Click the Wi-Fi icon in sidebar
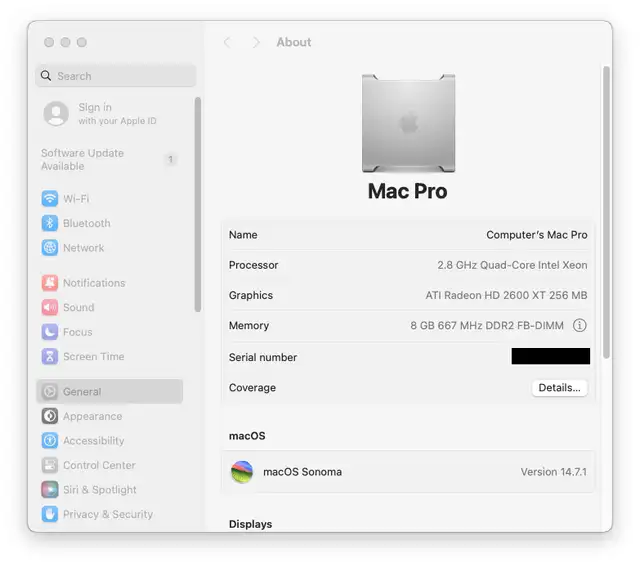 point(50,199)
